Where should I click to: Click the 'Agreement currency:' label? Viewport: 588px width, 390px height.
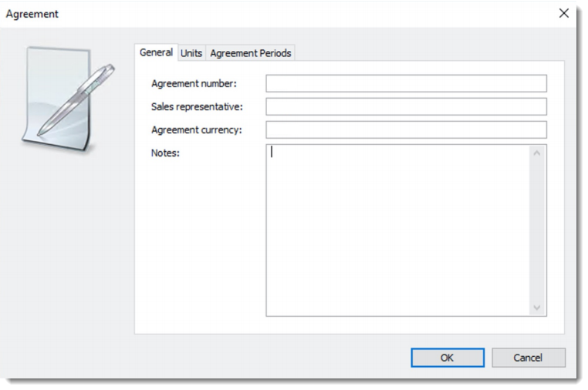[197, 130]
